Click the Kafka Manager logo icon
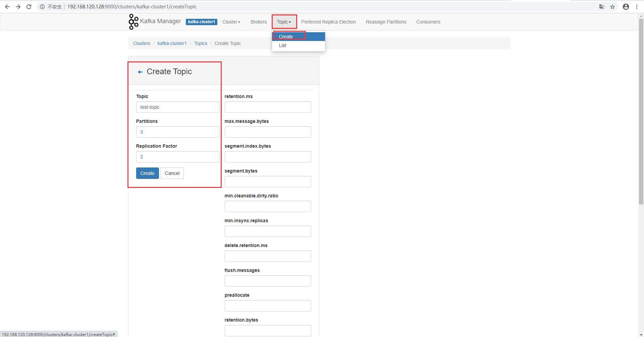The height and width of the screenshot is (337, 644). [x=133, y=21]
